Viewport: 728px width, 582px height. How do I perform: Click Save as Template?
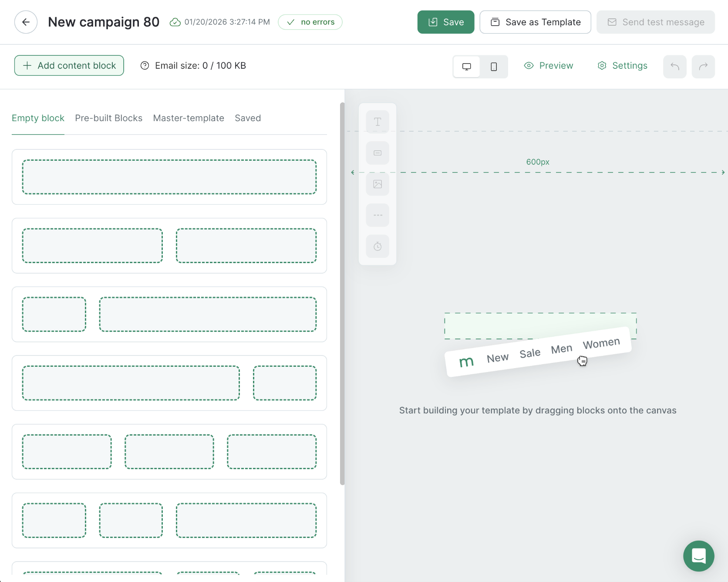[535, 22]
